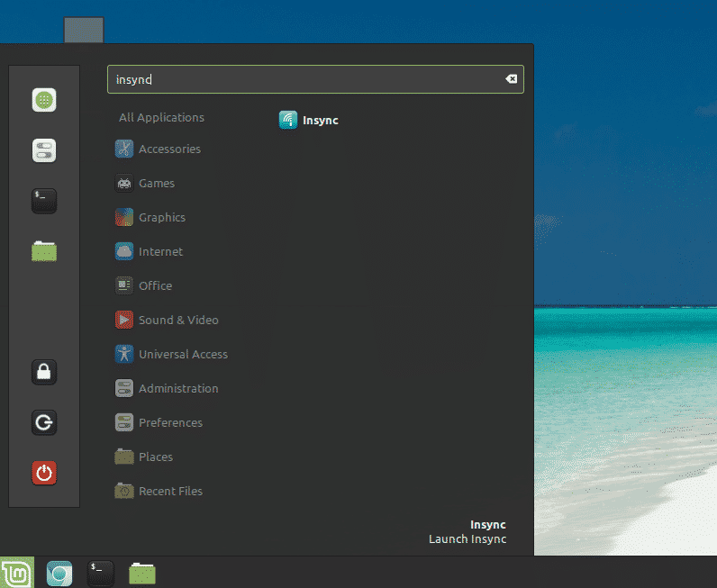Log out using the logout icon
Image resolution: width=717 pixels, height=588 pixels.
(x=44, y=421)
